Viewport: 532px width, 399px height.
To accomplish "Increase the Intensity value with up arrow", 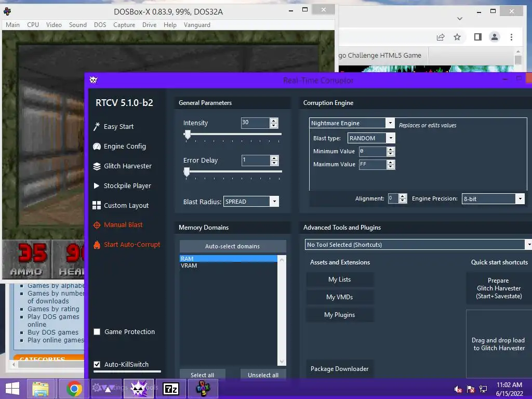I will [274, 120].
